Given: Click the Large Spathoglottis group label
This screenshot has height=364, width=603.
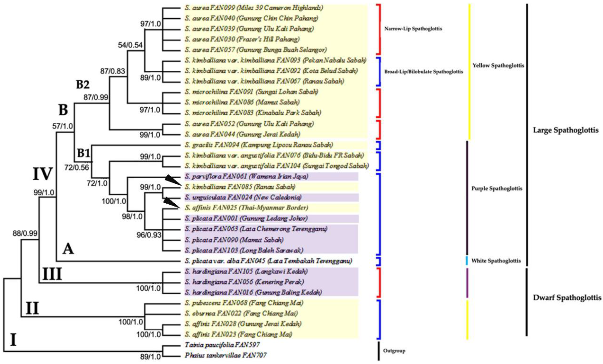Looking at the screenshot, I should (566, 130).
